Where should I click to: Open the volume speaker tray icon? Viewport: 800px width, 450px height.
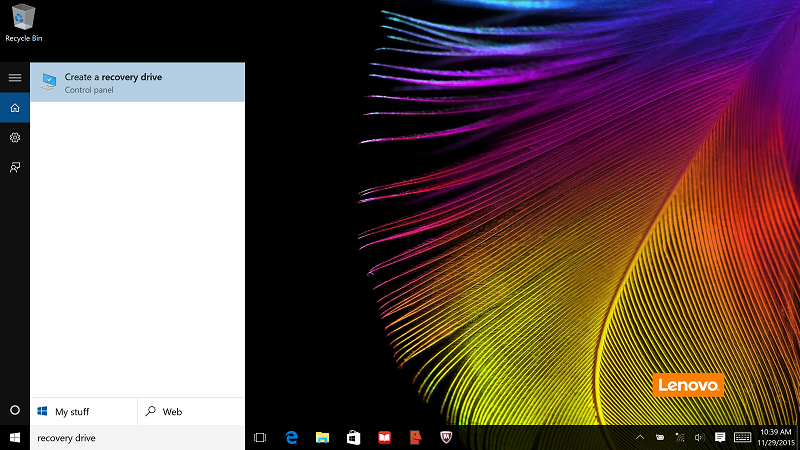[x=699, y=438]
